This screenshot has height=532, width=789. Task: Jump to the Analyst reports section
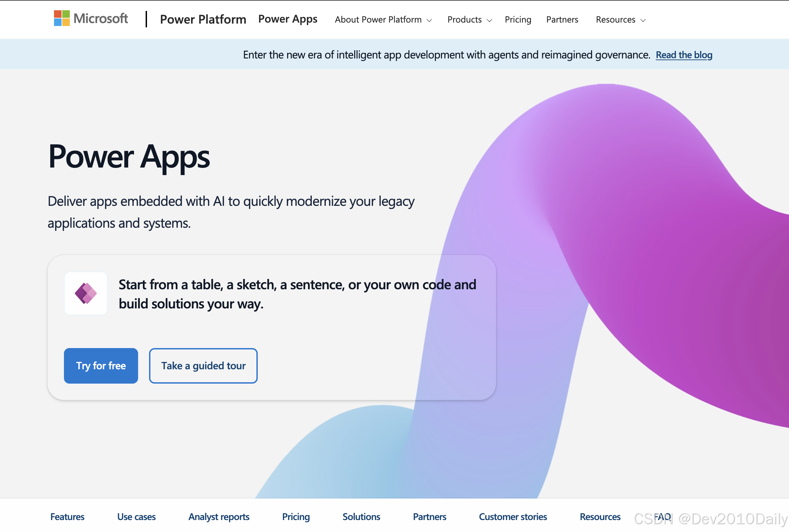tap(219, 517)
